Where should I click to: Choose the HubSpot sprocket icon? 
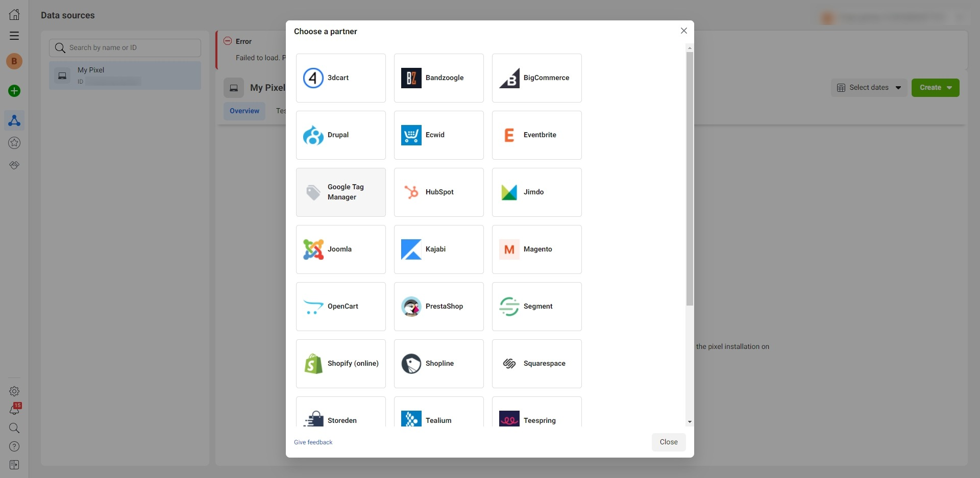(411, 192)
